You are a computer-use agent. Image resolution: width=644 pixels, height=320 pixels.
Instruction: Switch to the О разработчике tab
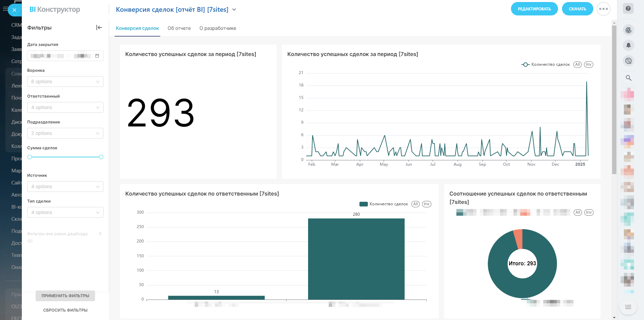pyautogui.click(x=218, y=28)
